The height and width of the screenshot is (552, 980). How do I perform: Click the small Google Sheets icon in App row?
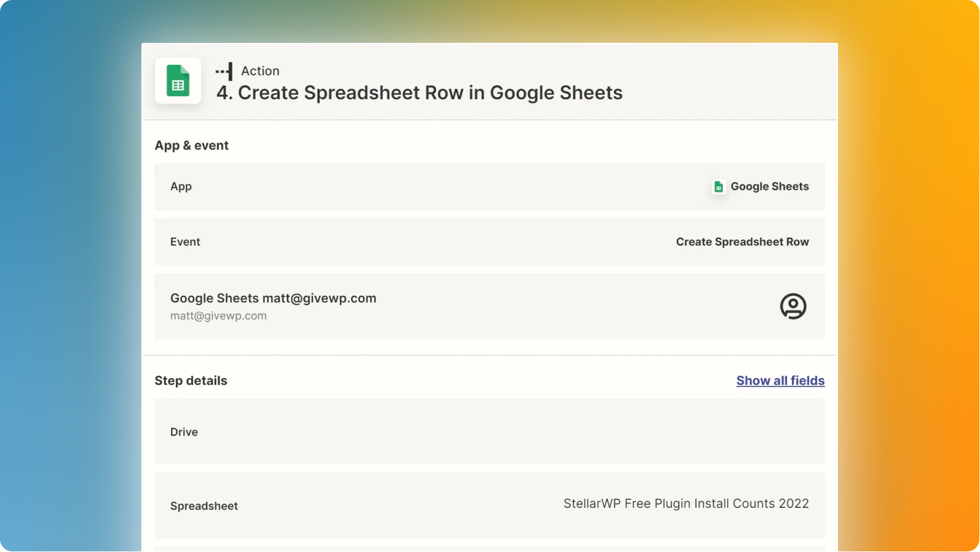tap(719, 187)
